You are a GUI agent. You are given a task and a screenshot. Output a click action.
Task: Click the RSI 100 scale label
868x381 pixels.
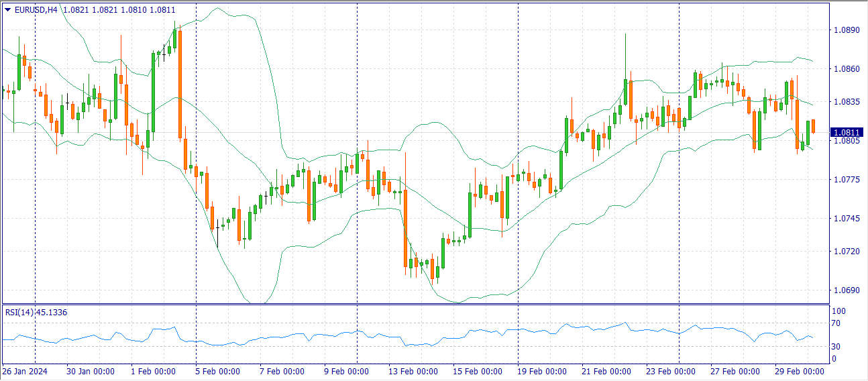[838, 311]
